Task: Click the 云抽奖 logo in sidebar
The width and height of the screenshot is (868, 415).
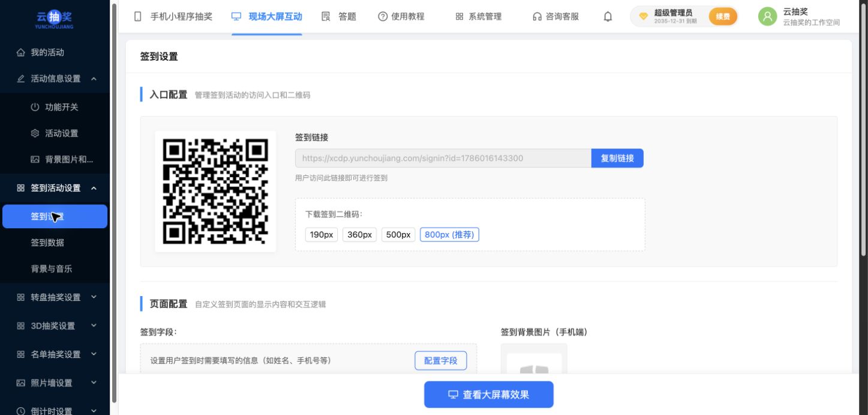Action: [x=55, y=19]
